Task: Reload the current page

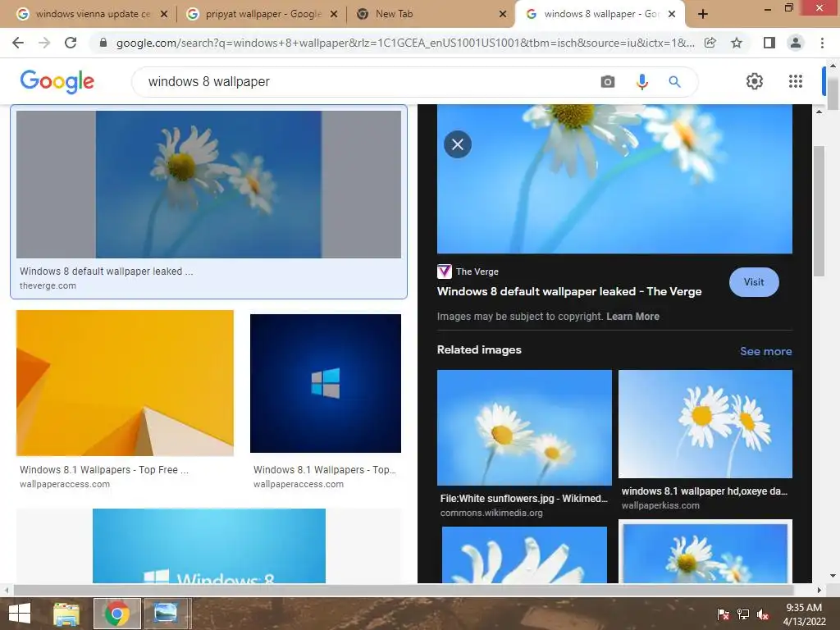Action: (71, 43)
